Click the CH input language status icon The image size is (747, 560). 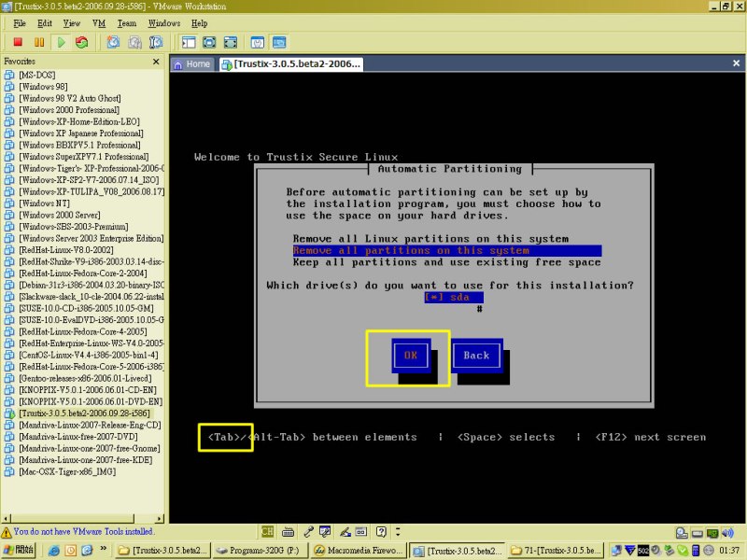pyautogui.click(x=267, y=531)
